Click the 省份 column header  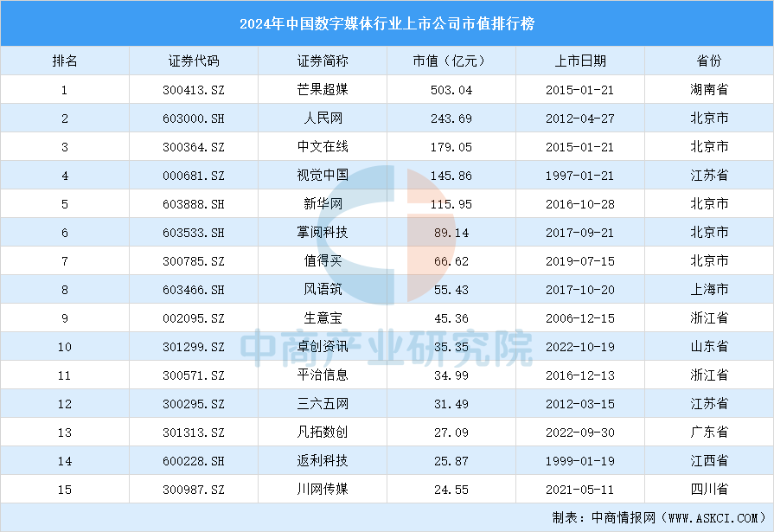[709, 61]
